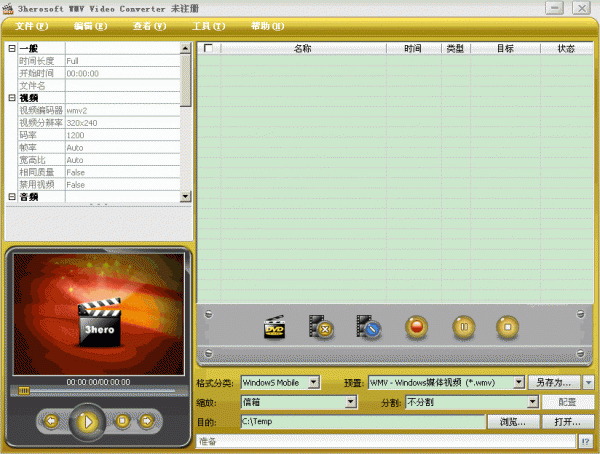Click the 目标 column header
The image size is (600, 454).
tap(505, 48)
